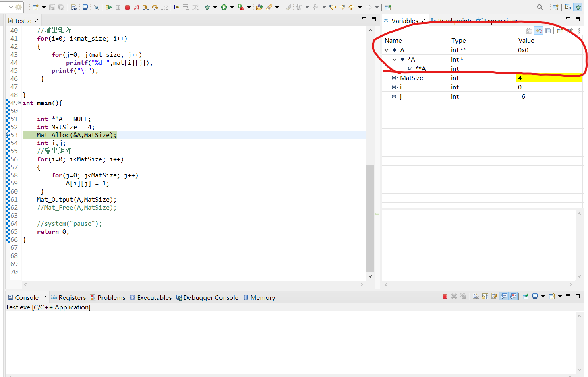Screen dimensions: 588x377
Task: Open the Registers tab
Action: 68,297
